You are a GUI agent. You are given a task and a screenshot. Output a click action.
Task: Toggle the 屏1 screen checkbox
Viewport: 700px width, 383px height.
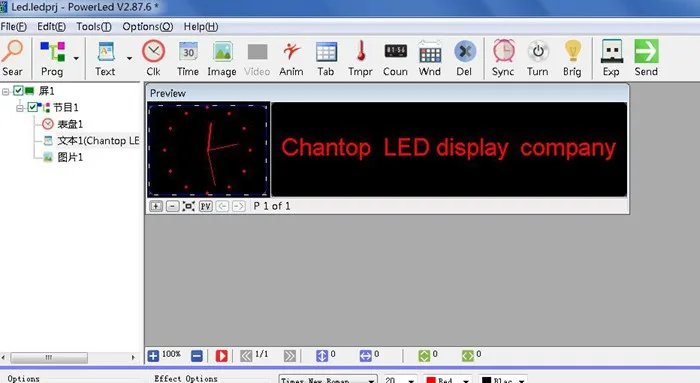pos(18,91)
